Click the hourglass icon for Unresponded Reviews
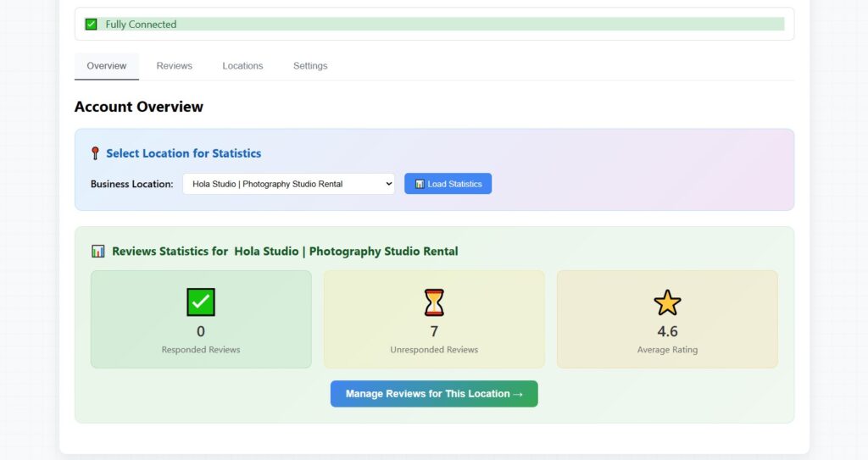Viewport: 868px width, 460px height. (x=434, y=302)
